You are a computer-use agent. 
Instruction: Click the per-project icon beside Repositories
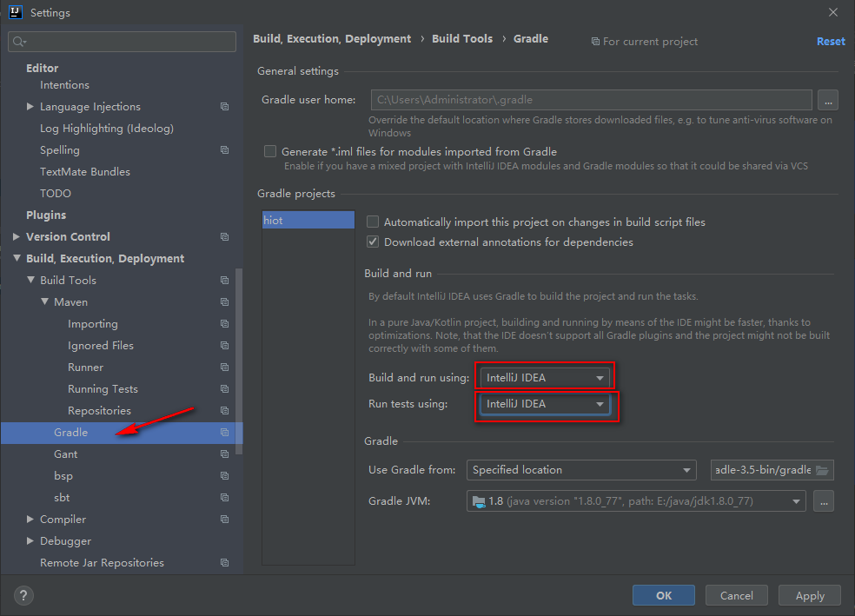225,410
